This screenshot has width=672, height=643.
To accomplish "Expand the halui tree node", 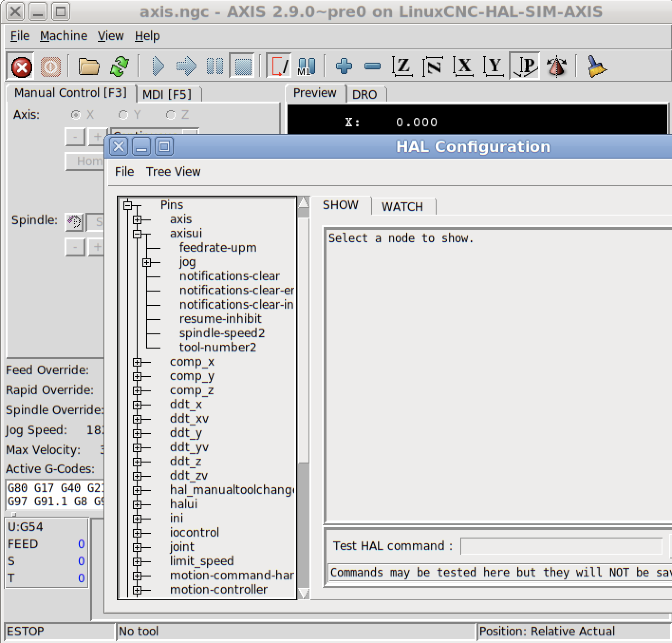I will (137, 504).
